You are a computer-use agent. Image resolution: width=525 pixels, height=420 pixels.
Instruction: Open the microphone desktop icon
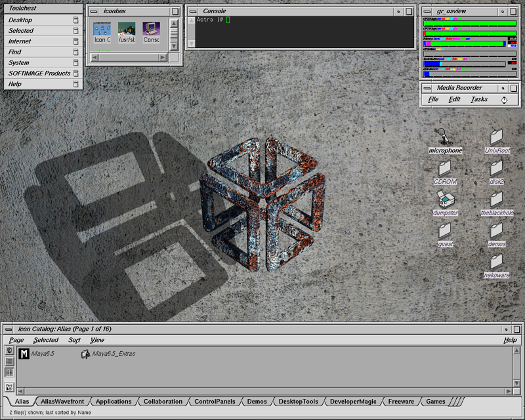[x=444, y=138]
